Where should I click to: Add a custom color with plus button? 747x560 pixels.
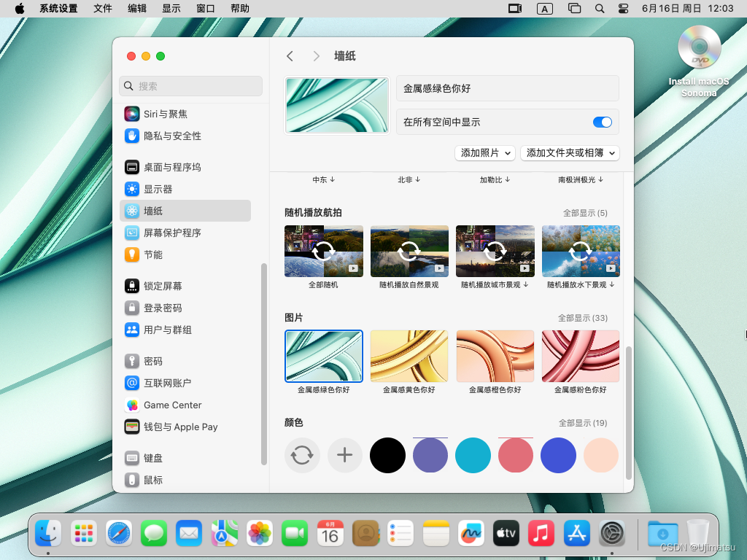[345, 455]
